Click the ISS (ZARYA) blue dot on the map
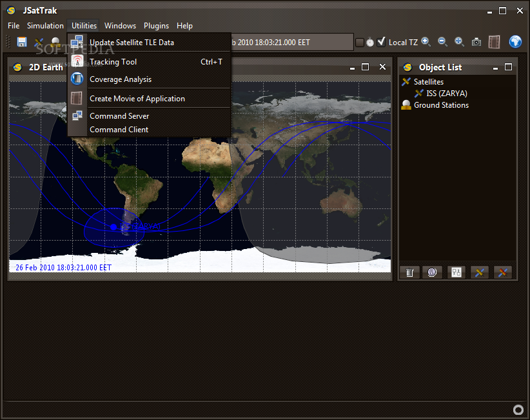The image size is (530, 420). 113,227
